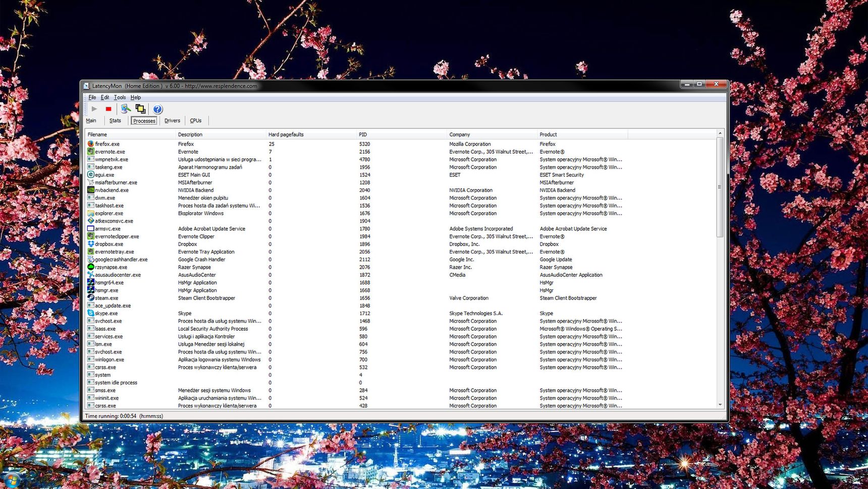The height and width of the screenshot is (489, 868).
Task: Click the ESET icon beside egui.exe
Action: pyautogui.click(x=91, y=175)
